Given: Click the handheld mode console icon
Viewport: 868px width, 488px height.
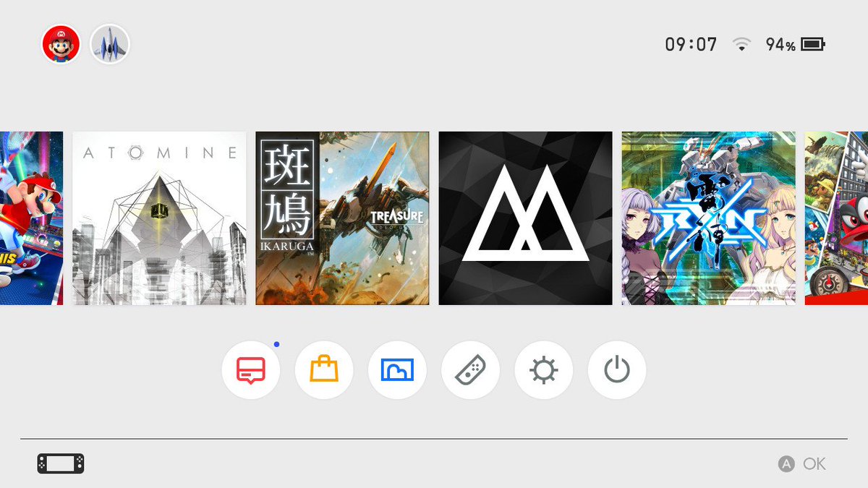Looking at the screenshot, I should [61, 463].
